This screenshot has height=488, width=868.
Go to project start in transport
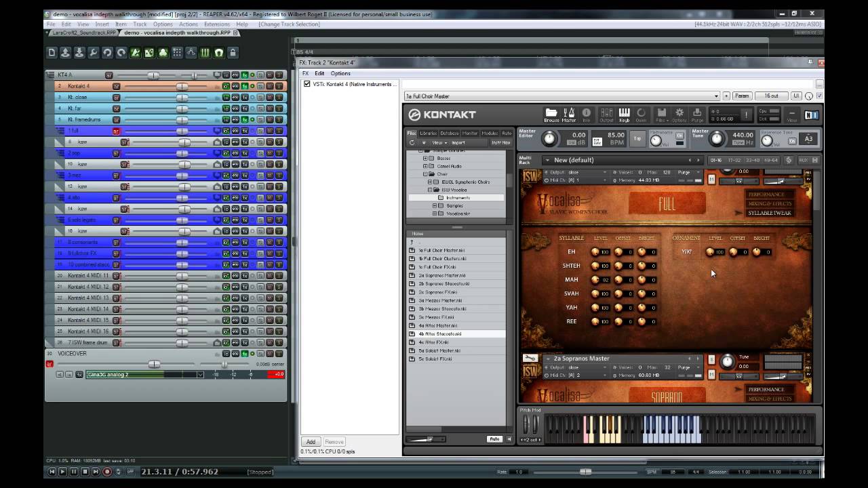(x=52, y=472)
